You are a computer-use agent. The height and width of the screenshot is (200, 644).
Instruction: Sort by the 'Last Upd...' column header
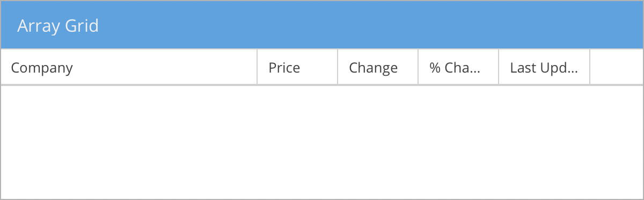[x=545, y=67]
